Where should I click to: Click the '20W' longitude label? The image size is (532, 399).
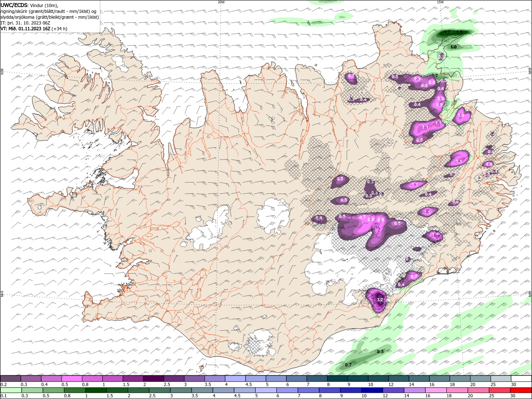coord(221,2)
